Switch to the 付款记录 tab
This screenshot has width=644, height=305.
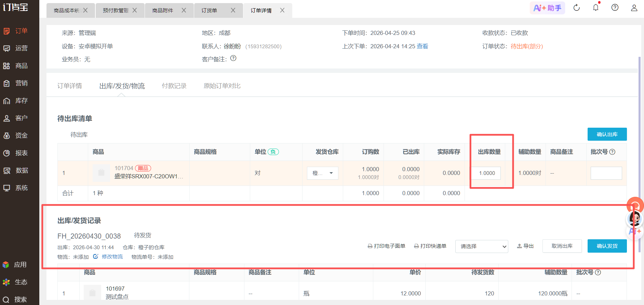click(174, 86)
